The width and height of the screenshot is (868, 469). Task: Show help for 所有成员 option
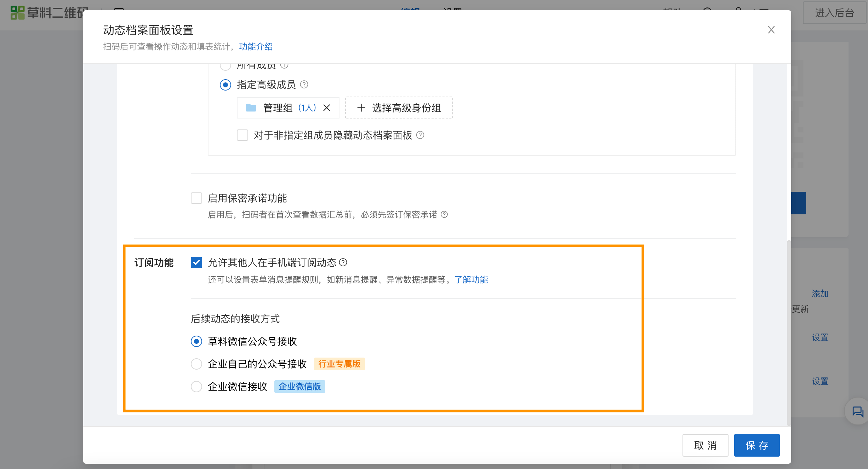tap(284, 66)
